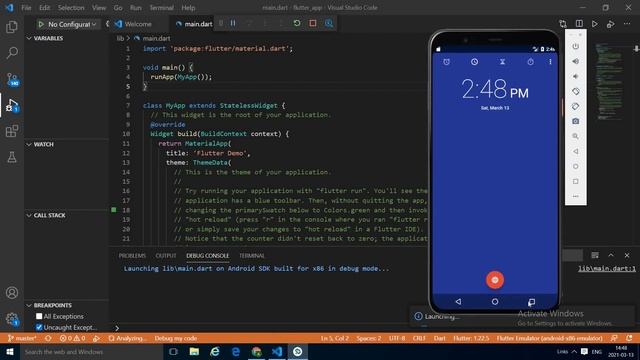Screen dimensions: 640x360
Task: Open the Explorer view in activity bar
Action: pyautogui.click(x=12, y=27)
